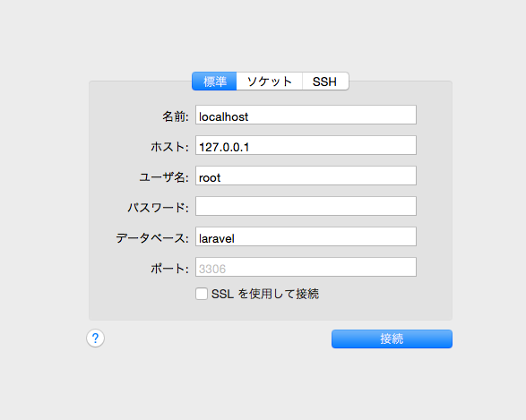
Task: Focus the ホスト field showing 127.0.0.1
Action: pyautogui.click(x=306, y=145)
